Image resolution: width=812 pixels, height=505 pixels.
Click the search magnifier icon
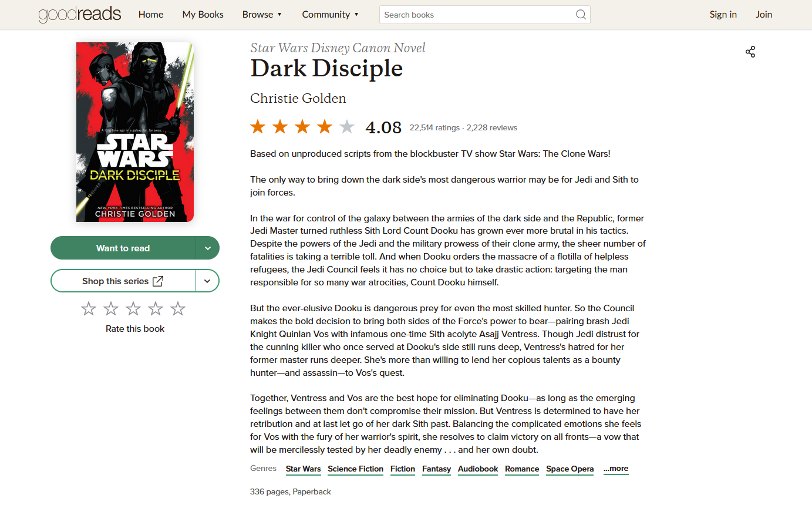point(581,15)
